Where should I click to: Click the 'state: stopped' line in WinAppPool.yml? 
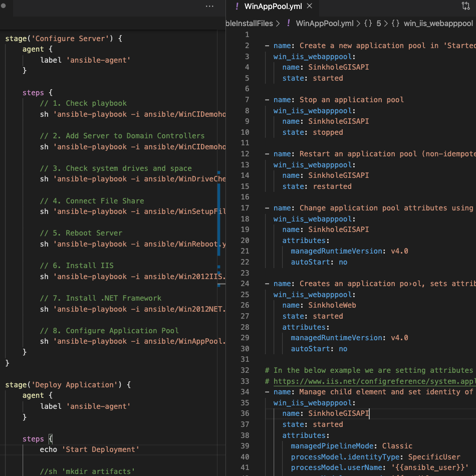coord(313,132)
